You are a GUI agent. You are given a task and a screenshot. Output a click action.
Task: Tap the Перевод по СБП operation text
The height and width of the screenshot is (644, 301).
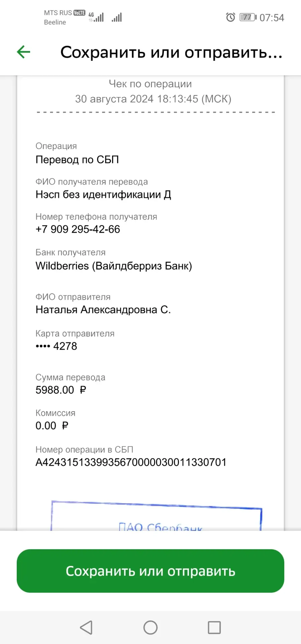pyautogui.click(x=77, y=160)
